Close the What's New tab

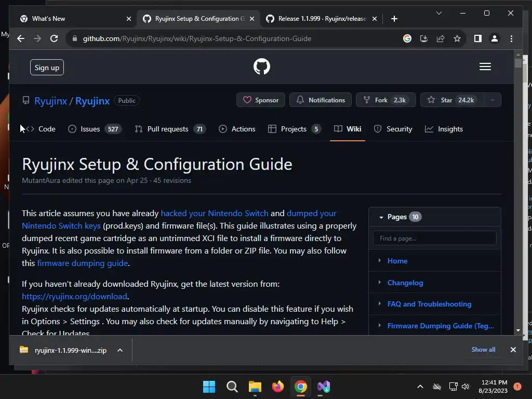(129, 19)
